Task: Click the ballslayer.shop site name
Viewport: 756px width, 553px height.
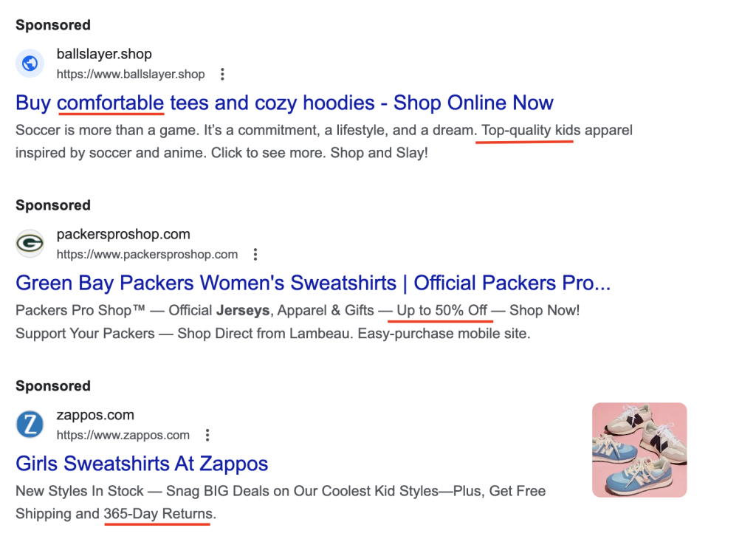Action: pos(104,54)
